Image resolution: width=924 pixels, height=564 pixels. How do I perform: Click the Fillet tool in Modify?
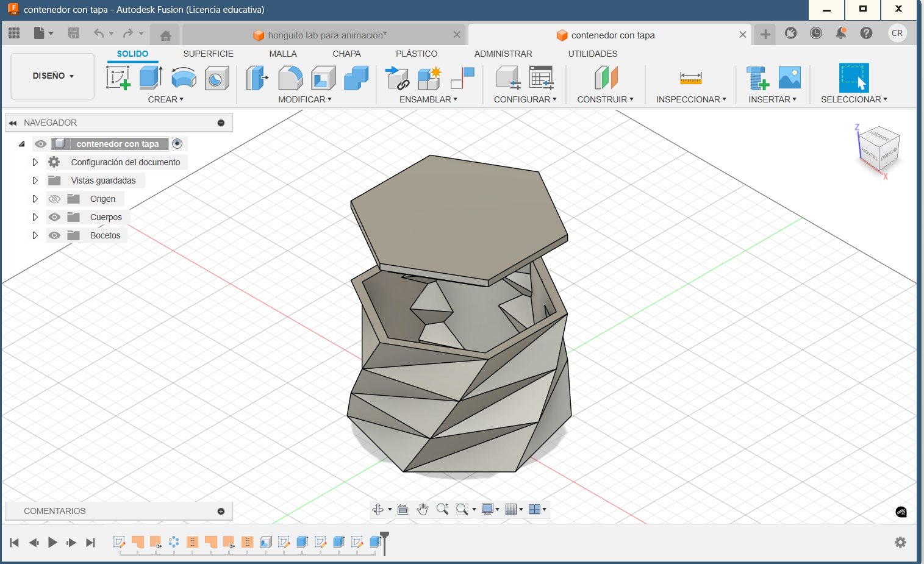tap(290, 78)
